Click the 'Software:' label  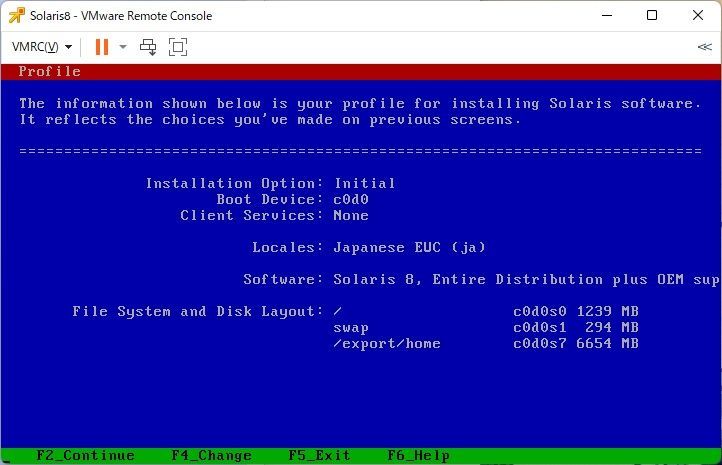[x=283, y=279]
